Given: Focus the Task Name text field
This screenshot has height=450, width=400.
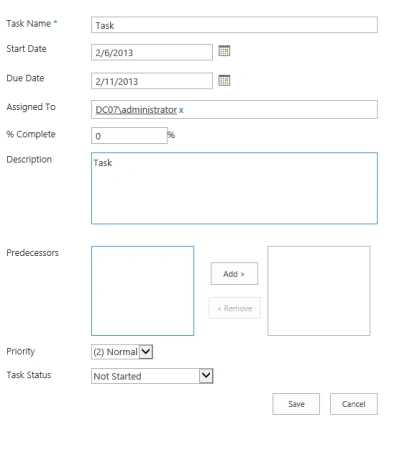Looking at the screenshot, I should coord(234,25).
